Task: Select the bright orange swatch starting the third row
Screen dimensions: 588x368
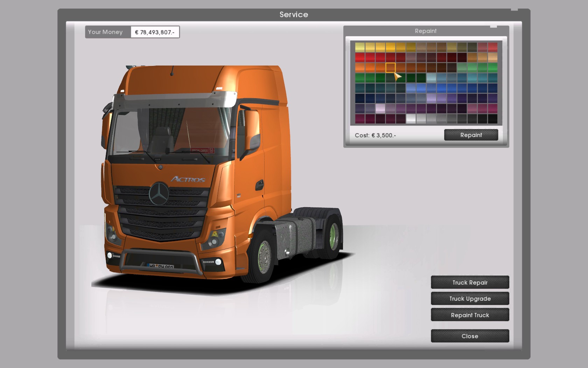Action: 360,67
